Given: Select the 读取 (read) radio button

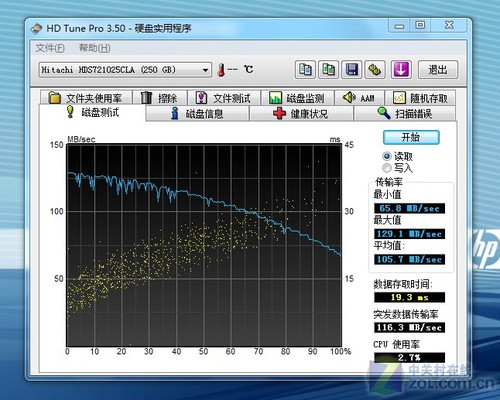Looking at the screenshot, I should [x=387, y=156].
